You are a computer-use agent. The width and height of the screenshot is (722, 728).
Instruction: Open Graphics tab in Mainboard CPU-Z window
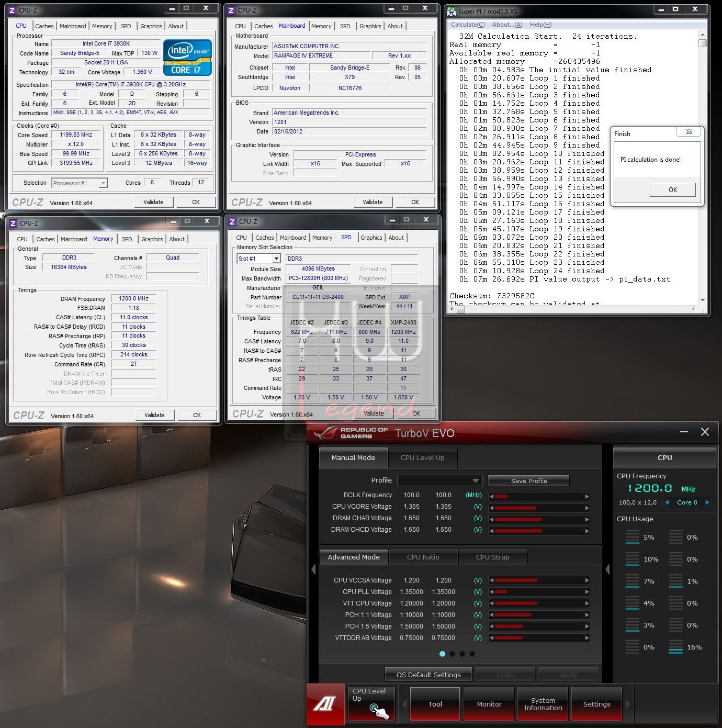tap(370, 26)
